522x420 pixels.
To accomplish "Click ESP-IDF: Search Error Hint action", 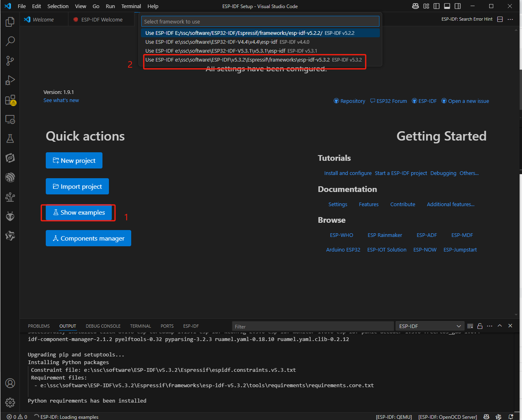I will click(x=467, y=19).
